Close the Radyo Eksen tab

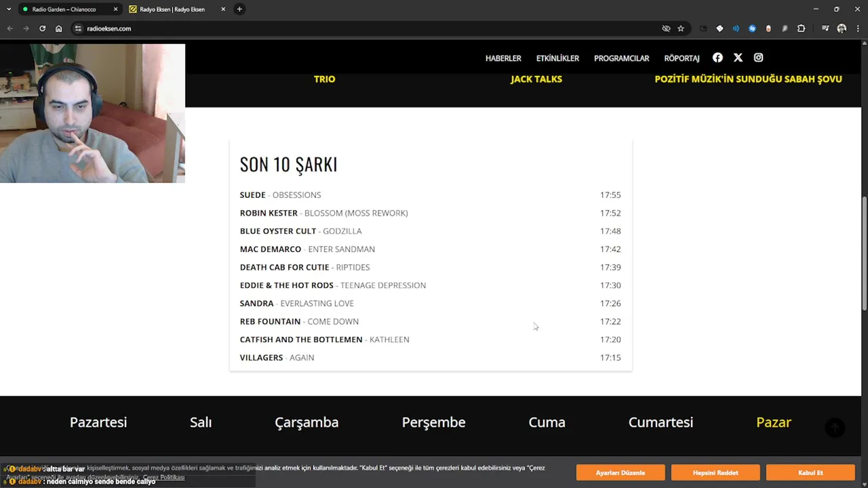click(223, 9)
